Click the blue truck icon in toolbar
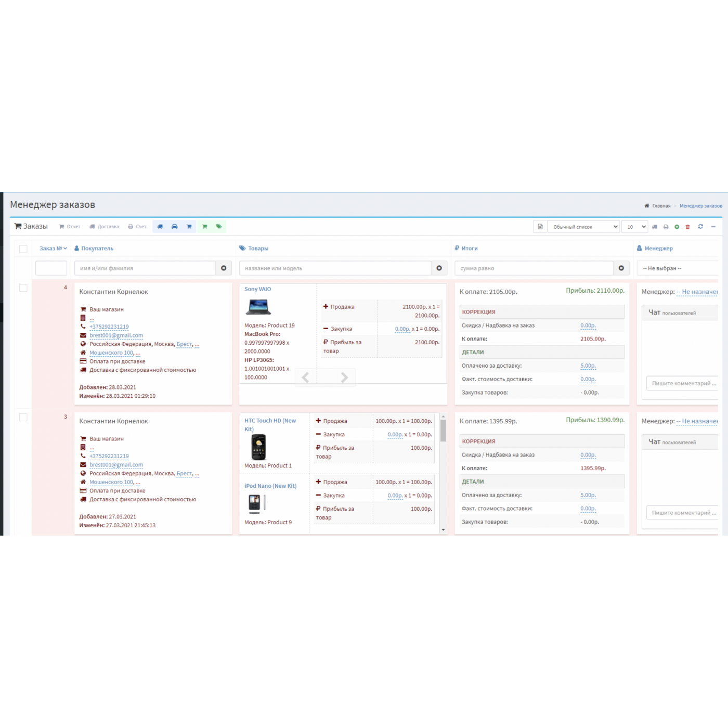The image size is (728, 728). (160, 227)
